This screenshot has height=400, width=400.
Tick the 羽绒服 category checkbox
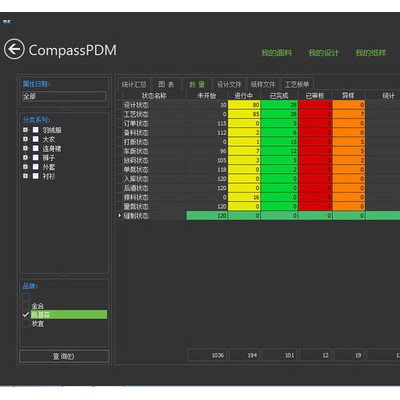tap(36, 130)
